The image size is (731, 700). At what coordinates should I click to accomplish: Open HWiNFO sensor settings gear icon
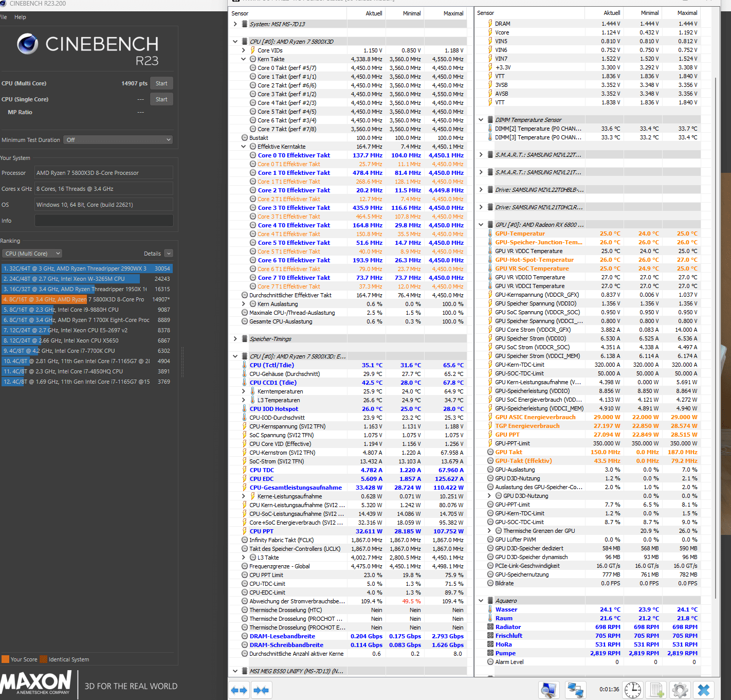[680, 690]
